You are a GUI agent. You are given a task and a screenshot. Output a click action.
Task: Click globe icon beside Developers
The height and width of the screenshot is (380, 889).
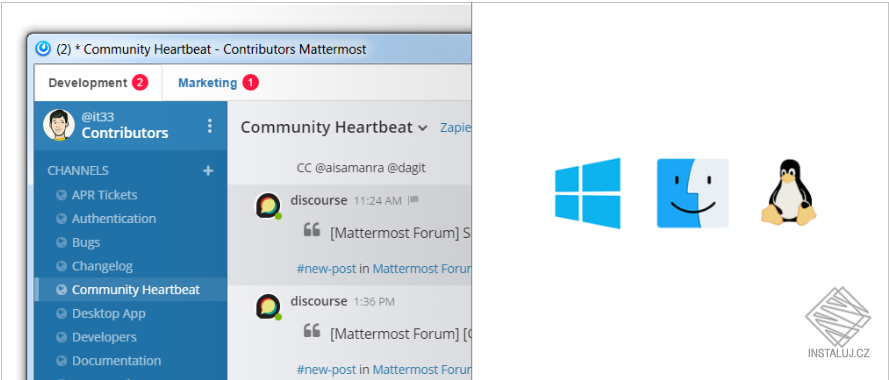(62, 337)
